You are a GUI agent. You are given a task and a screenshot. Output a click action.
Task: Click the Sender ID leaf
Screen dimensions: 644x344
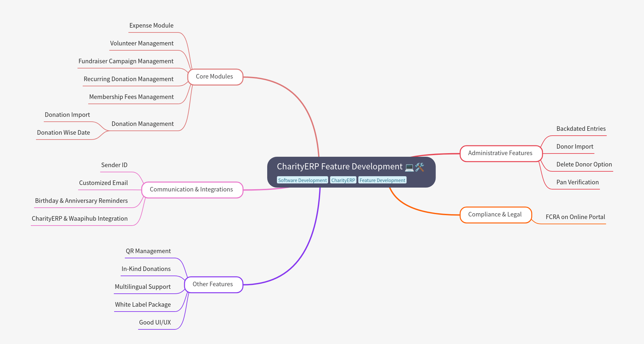point(114,165)
